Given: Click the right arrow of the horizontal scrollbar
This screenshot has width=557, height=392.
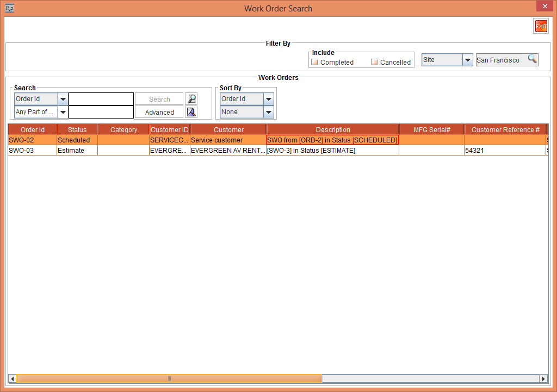Looking at the screenshot, I should point(543,378).
